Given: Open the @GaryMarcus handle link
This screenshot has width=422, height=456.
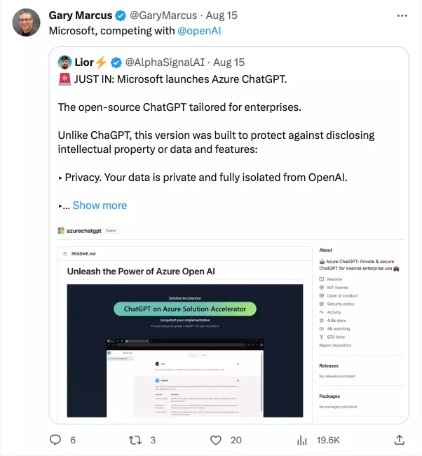Looking at the screenshot, I should tap(163, 15).
